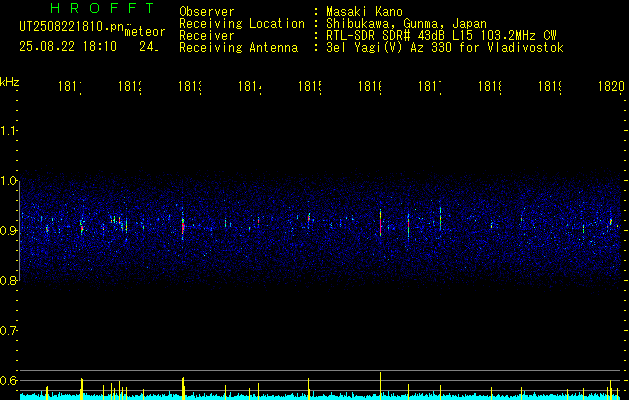Click the strong red meteor echo below 1816

(380, 223)
